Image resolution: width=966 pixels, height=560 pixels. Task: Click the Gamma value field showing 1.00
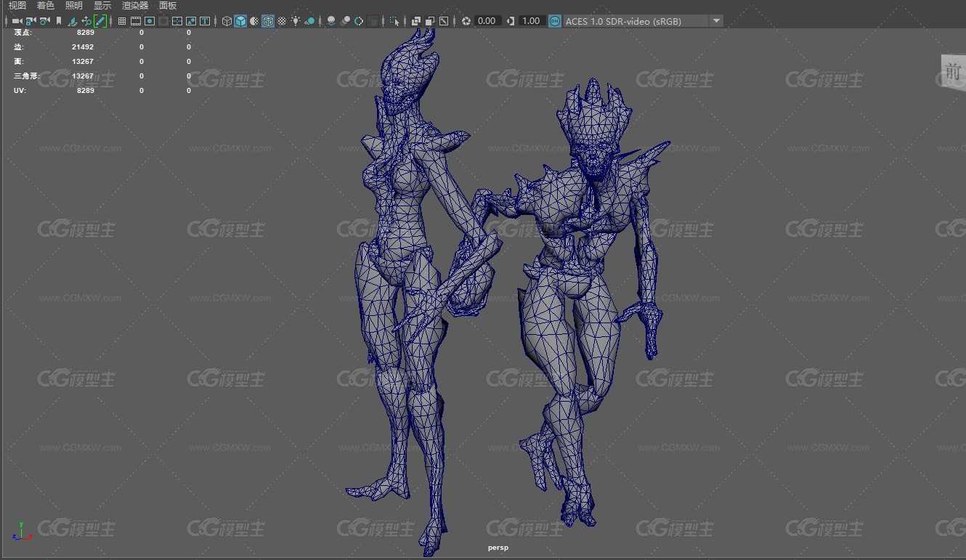pos(532,21)
